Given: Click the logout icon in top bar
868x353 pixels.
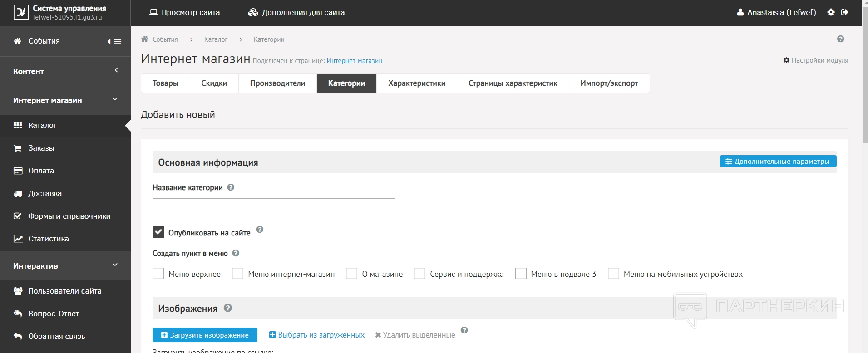Looking at the screenshot, I should pos(844,12).
